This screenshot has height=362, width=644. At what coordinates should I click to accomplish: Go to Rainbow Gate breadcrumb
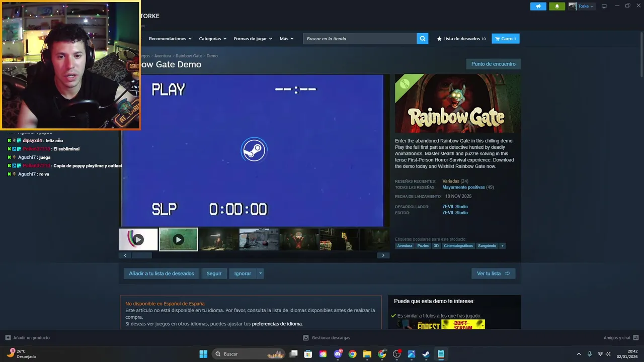coord(189,56)
